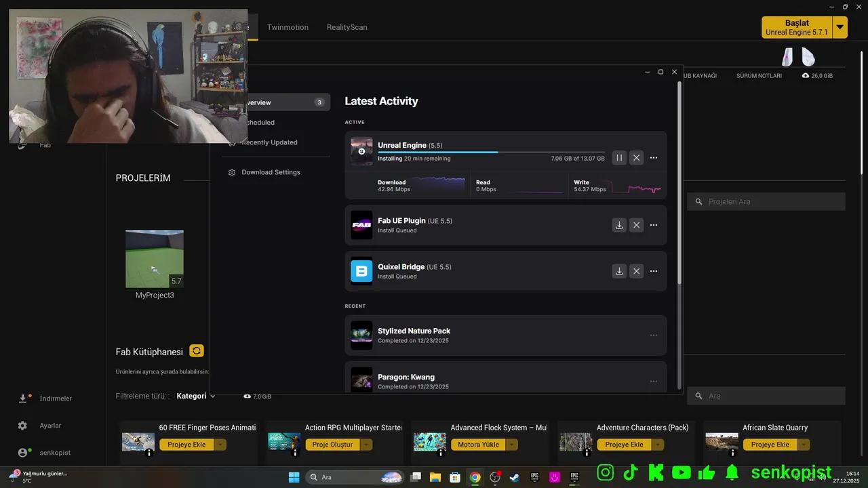Viewport: 868px width, 488px height.
Task: Expand dropdown arrow beside Motora Yükle
Action: pos(512,445)
